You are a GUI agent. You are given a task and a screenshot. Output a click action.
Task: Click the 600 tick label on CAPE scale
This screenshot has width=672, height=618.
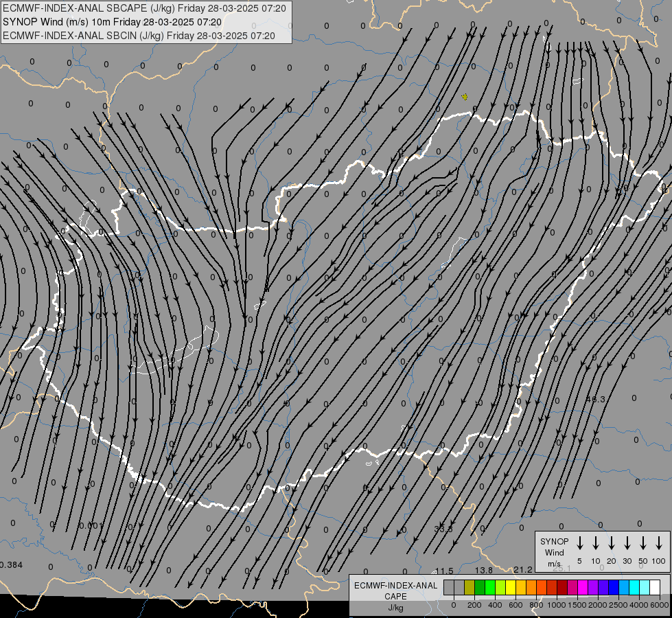tap(515, 605)
